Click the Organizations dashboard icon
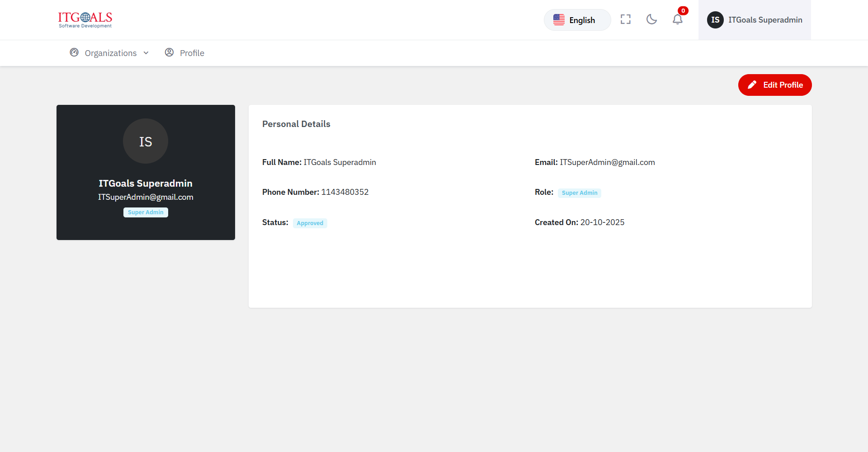Viewport: 868px width, 452px height. click(x=74, y=52)
